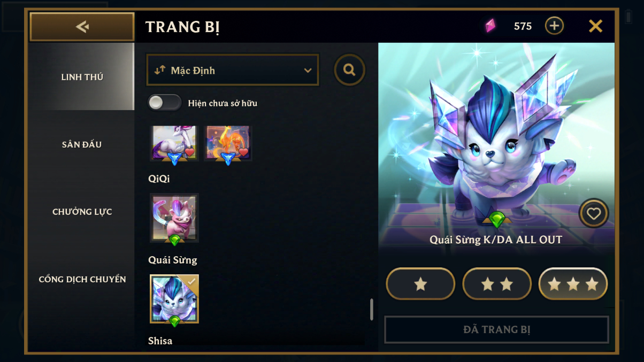This screenshot has height=362, width=644.
Task: Select the three-star level button
Action: 573,284
